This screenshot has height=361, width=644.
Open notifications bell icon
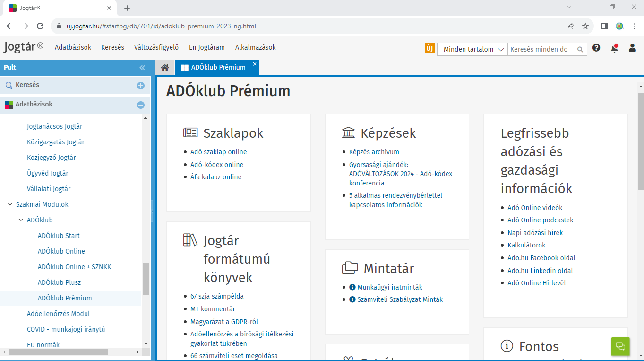click(614, 48)
